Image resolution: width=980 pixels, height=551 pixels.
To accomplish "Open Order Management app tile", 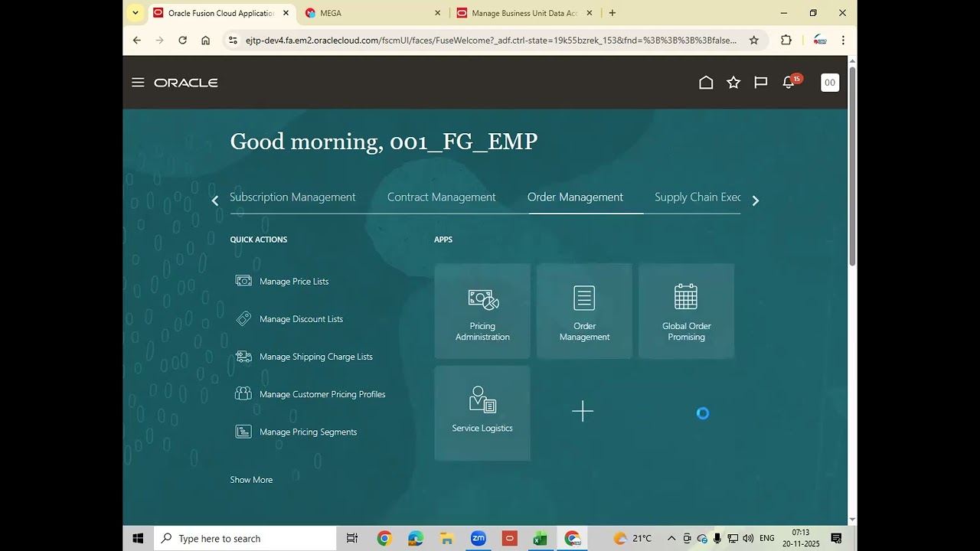I will pos(584,311).
